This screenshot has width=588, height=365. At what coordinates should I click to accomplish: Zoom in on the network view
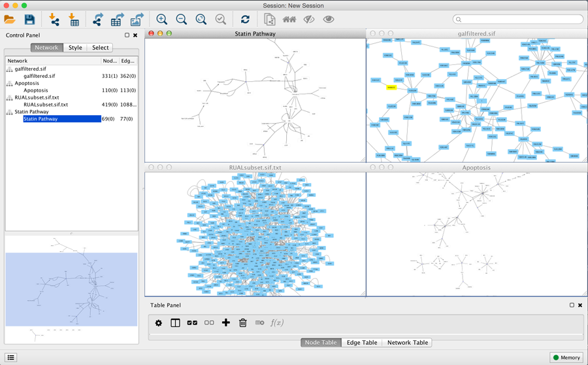[x=161, y=20]
